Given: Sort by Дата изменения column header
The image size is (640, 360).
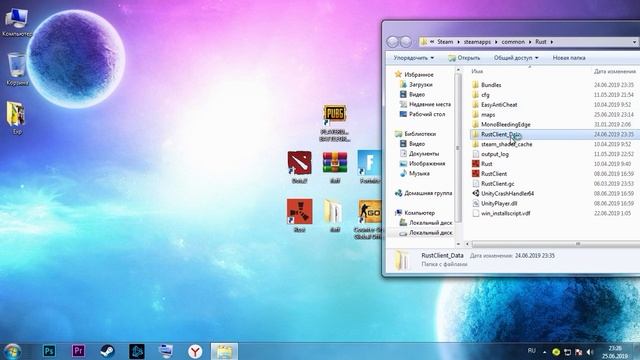Looking at the screenshot, I should click(x=615, y=71).
